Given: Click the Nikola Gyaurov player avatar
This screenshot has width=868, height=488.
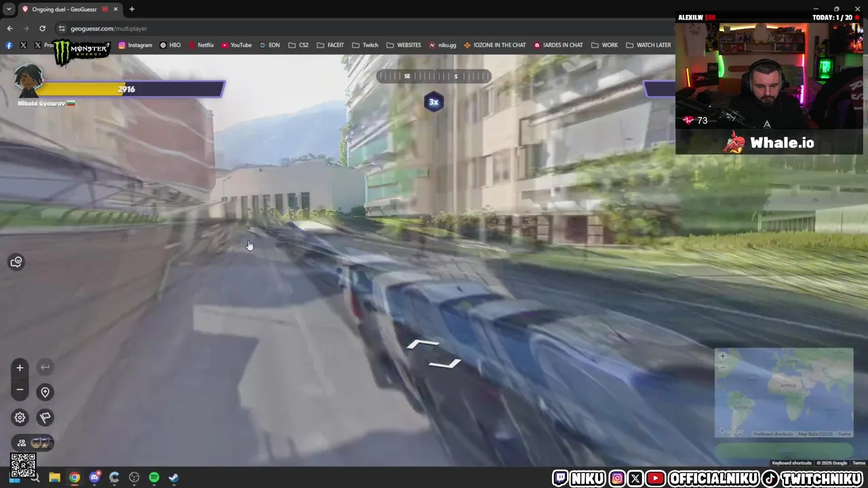Looking at the screenshot, I should click(x=28, y=81).
